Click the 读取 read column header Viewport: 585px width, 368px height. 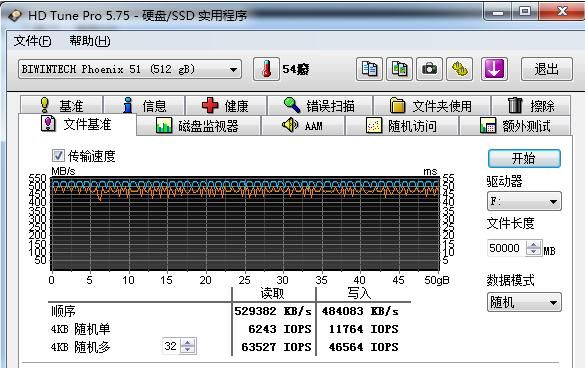click(x=273, y=293)
